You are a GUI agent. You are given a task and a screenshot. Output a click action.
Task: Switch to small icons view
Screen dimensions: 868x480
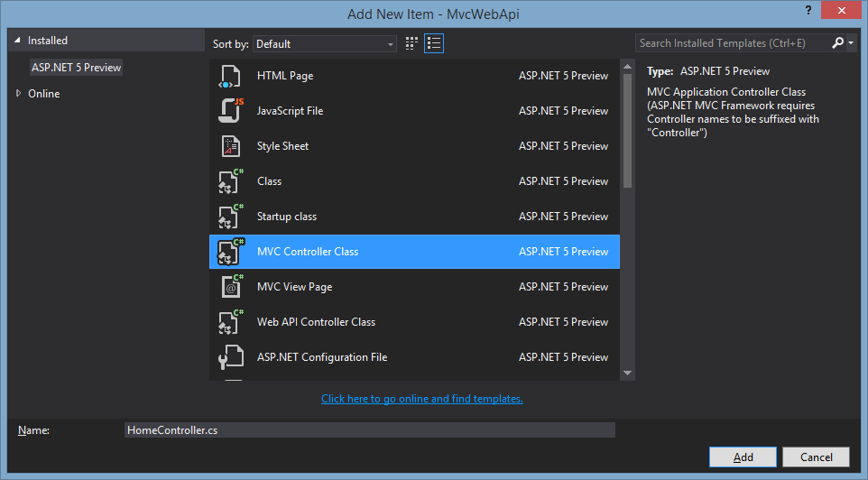tap(412, 43)
